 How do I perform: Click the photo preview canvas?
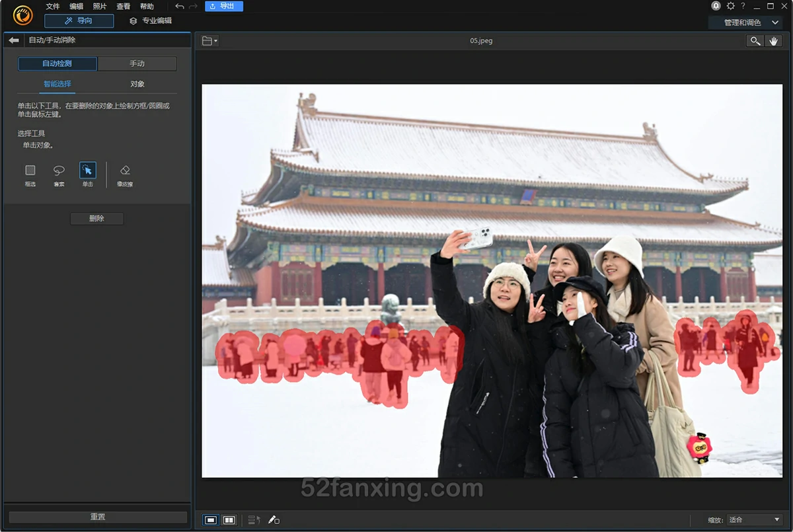(492, 280)
